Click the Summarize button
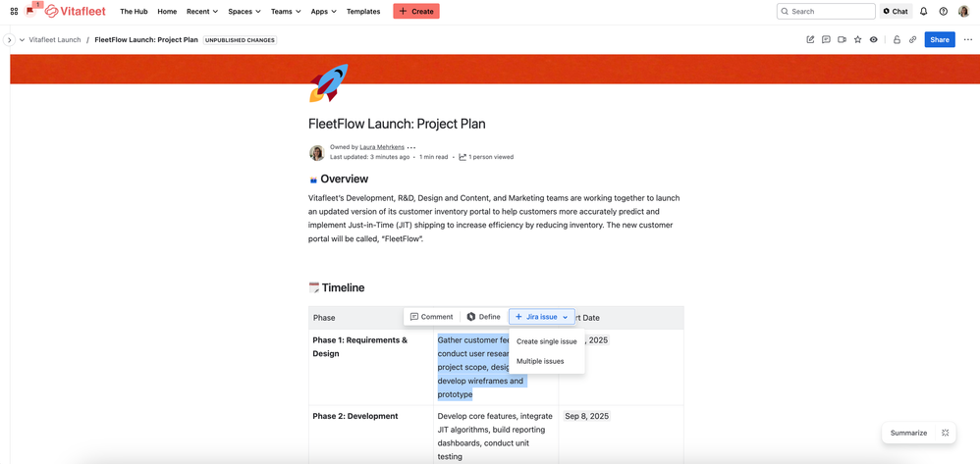 (908, 433)
